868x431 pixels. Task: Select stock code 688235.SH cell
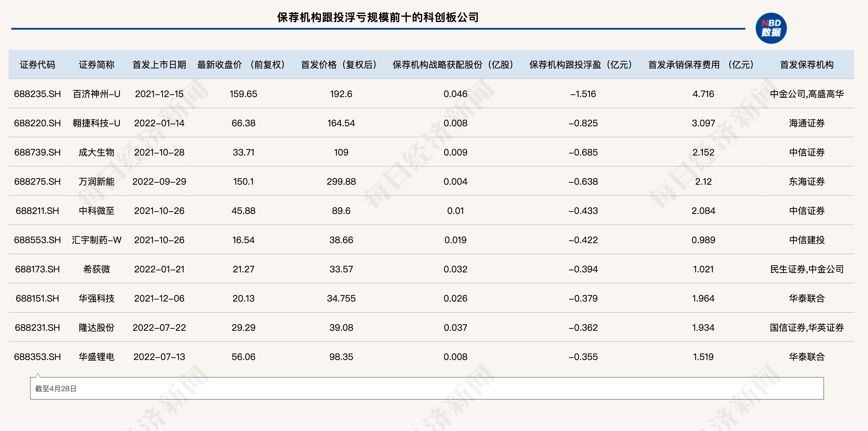37,94
